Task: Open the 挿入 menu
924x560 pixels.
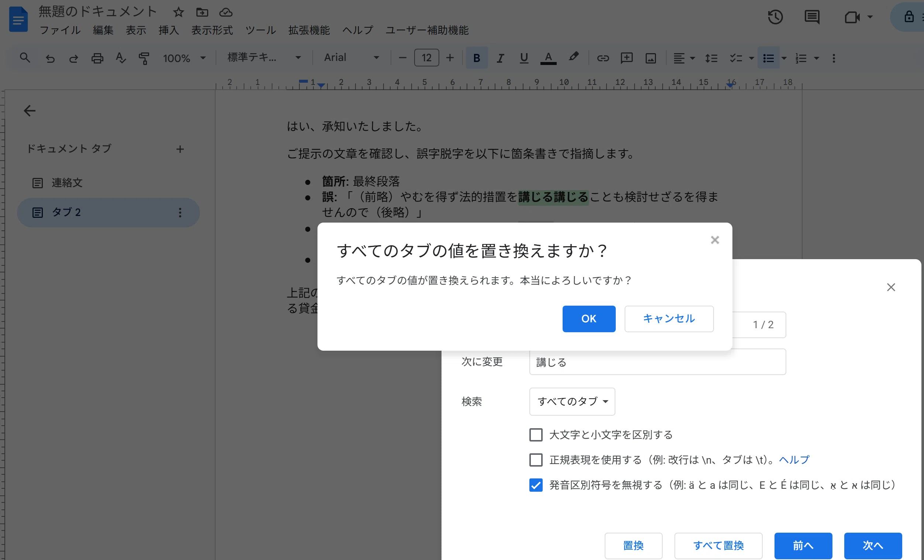Action: [168, 30]
